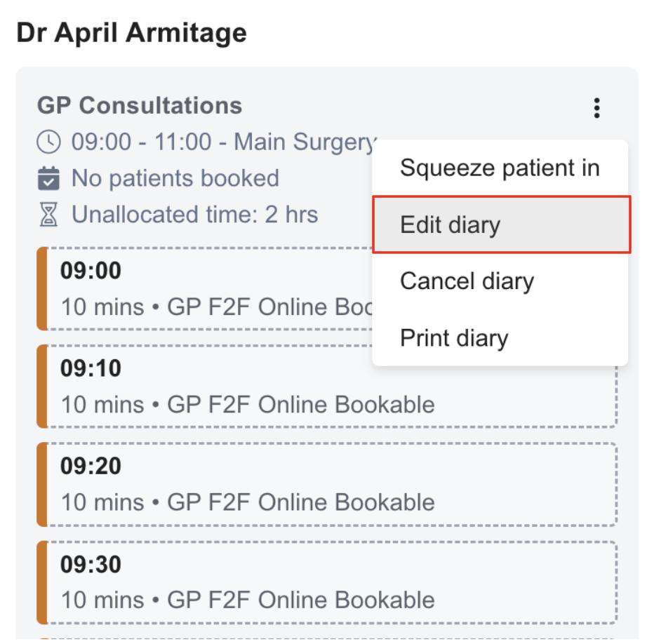The image size is (647, 644).
Task: Click the GP Consultations diary title
Action: pyautogui.click(x=140, y=106)
